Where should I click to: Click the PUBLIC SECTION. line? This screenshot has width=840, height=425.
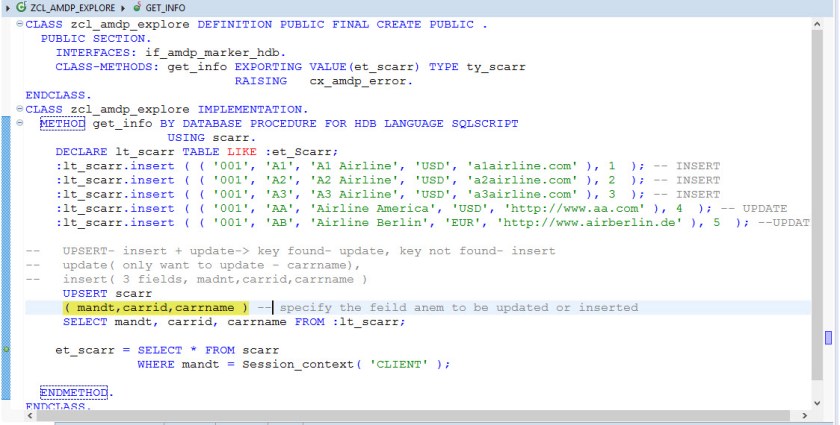(x=96, y=39)
